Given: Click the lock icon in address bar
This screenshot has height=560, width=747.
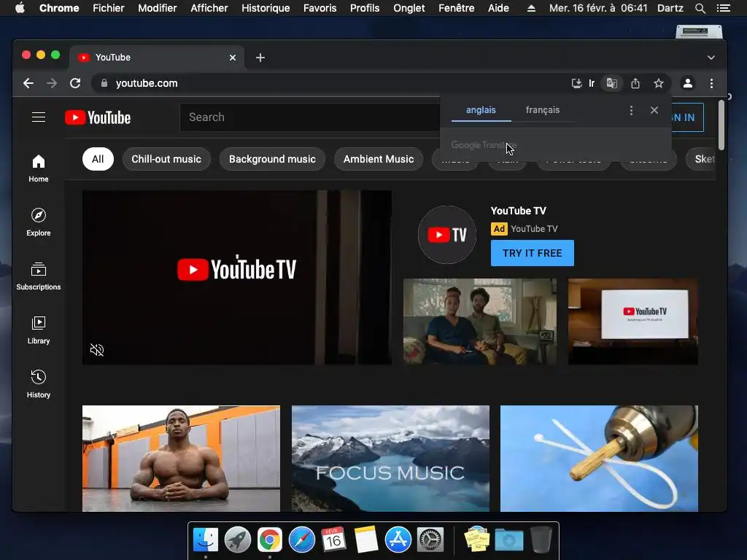Looking at the screenshot, I should point(104,83).
